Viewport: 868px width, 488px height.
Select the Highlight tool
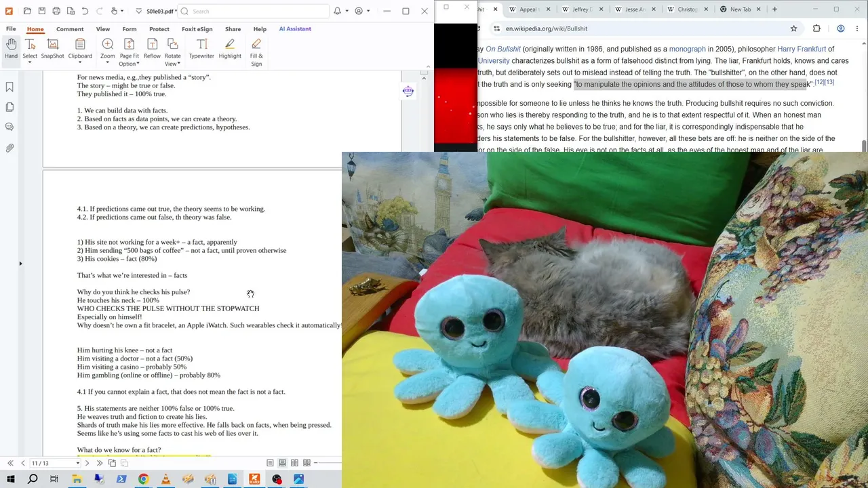pyautogui.click(x=230, y=49)
